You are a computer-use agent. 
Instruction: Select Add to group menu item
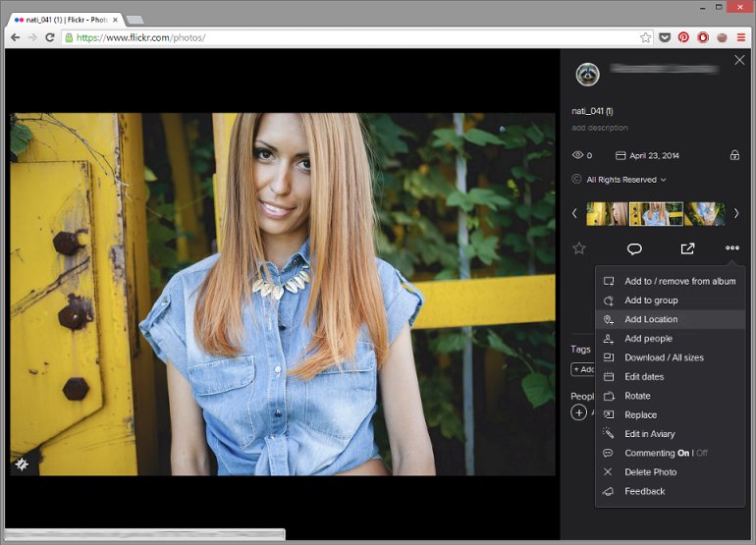(671, 300)
